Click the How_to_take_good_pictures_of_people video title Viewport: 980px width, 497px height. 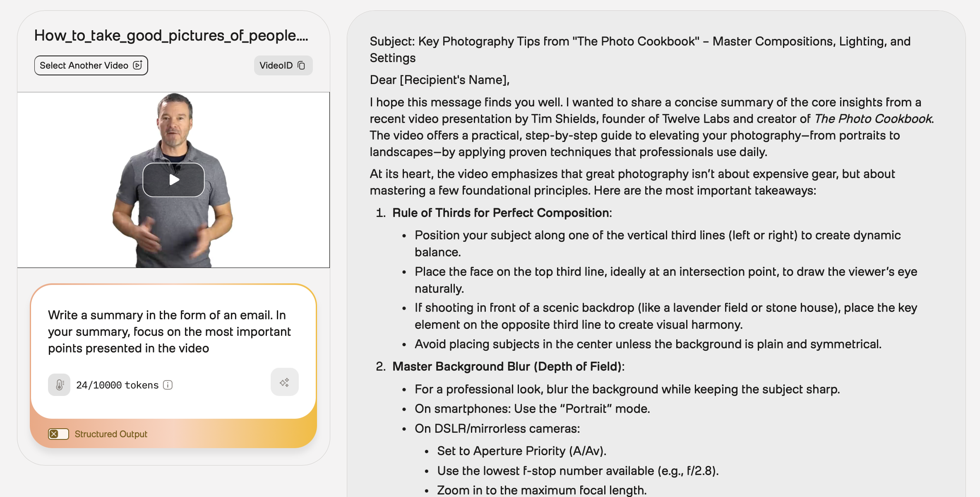point(171,36)
